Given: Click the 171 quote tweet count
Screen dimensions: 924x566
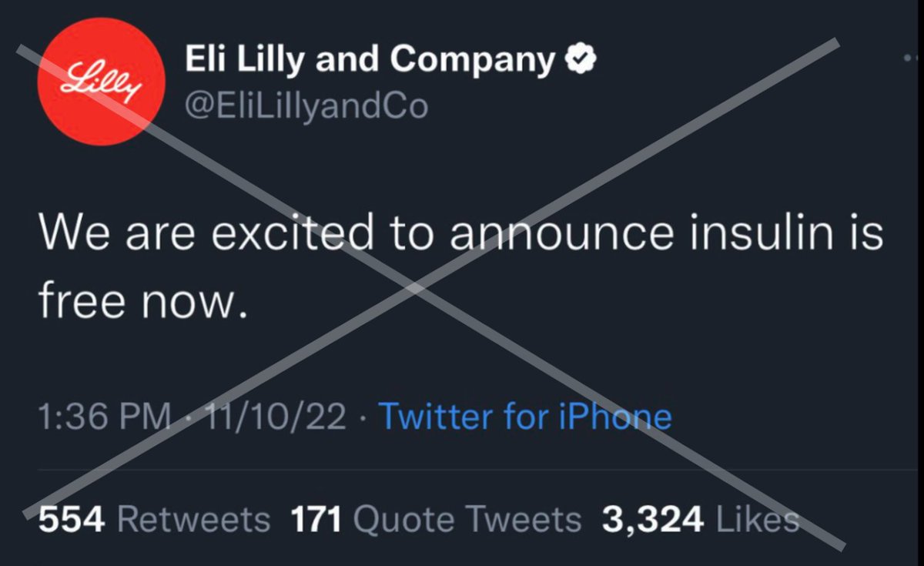Looking at the screenshot, I should pos(316,520).
